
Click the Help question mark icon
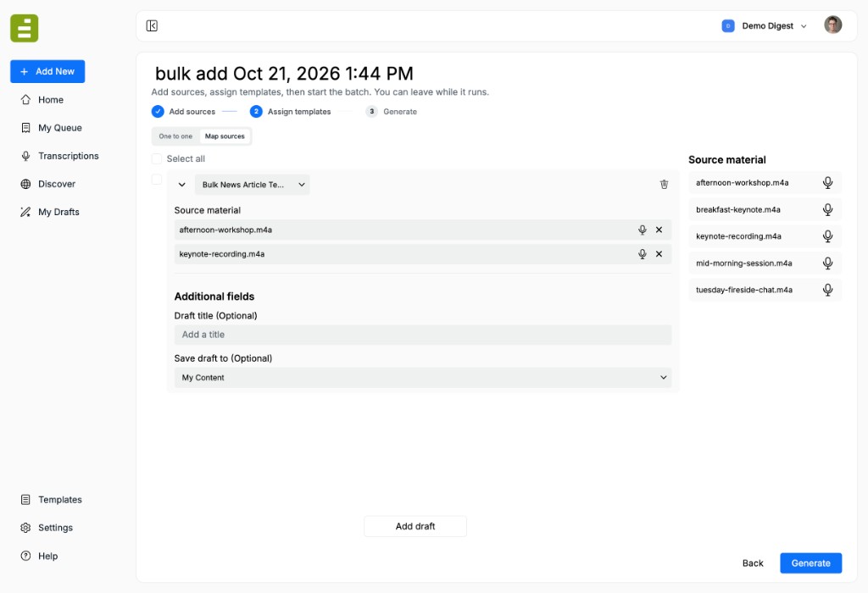(x=25, y=556)
